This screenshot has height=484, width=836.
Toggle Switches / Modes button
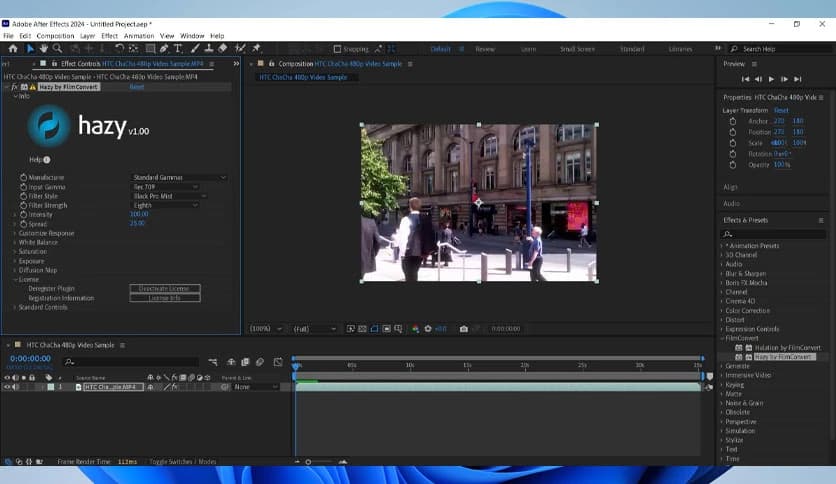click(182, 462)
